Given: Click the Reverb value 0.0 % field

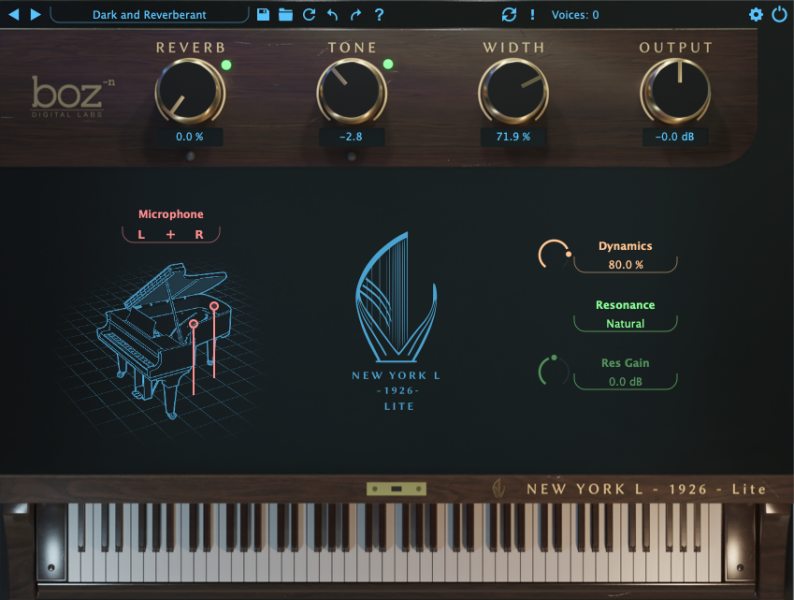Looking at the screenshot, I should [x=190, y=137].
